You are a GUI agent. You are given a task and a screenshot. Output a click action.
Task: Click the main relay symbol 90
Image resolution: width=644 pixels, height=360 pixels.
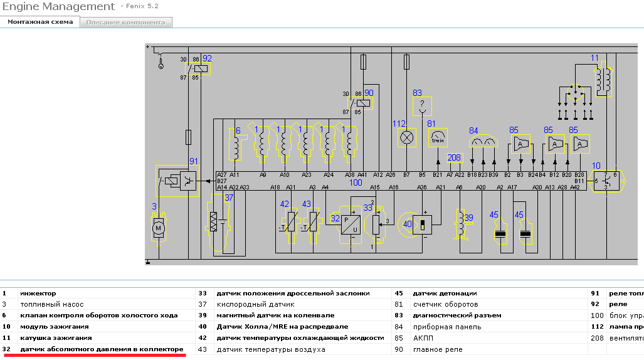pos(360,103)
